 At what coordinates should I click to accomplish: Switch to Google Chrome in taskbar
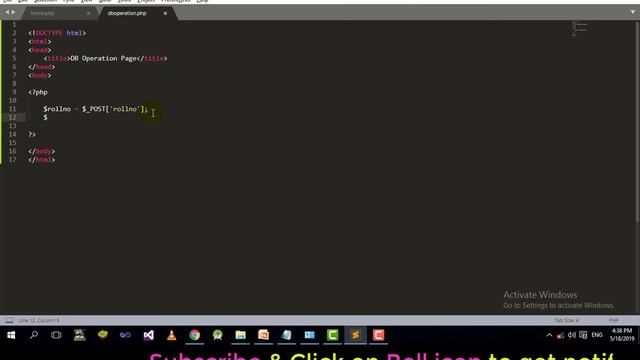(195, 335)
